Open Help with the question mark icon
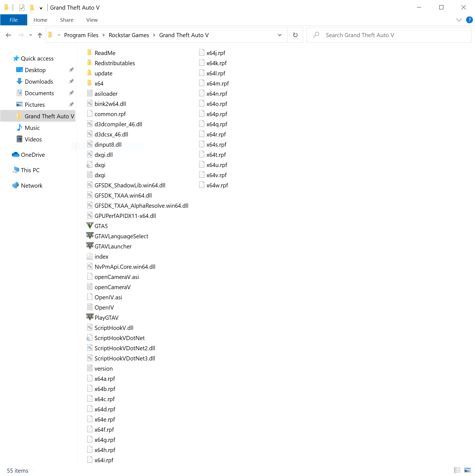This screenshot has width=475, height=476. 469,20
